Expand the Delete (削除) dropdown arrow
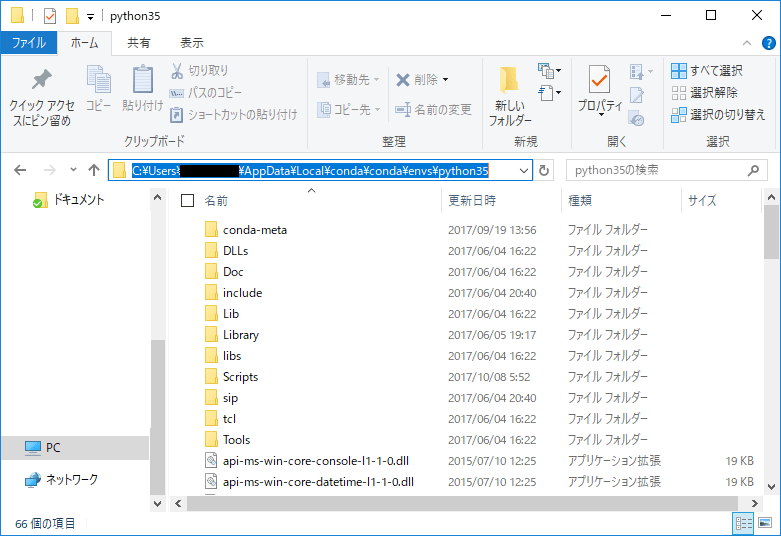The width and height of the screenshot is (781, 536). tap(445, 80)
